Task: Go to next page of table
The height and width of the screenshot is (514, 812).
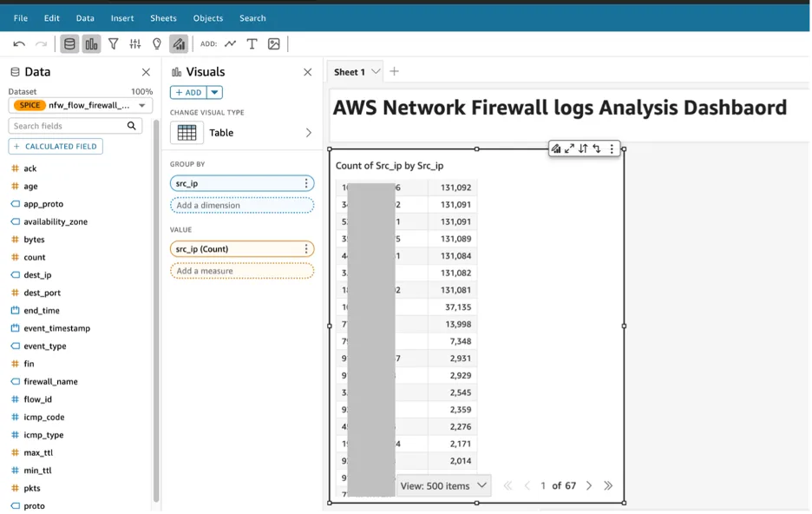Action: coord(589,486)
